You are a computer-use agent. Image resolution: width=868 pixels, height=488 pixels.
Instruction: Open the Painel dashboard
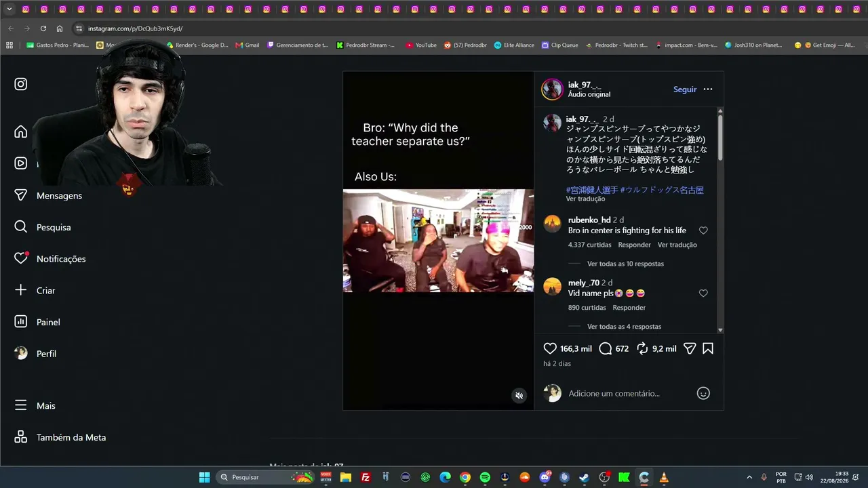click(x=38, y=322)
